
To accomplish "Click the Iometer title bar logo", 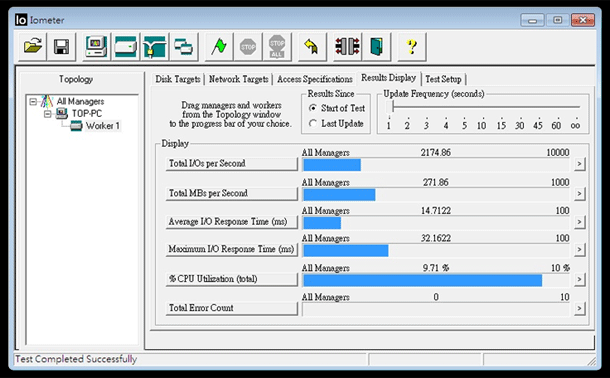I will (x=21, y=19).
